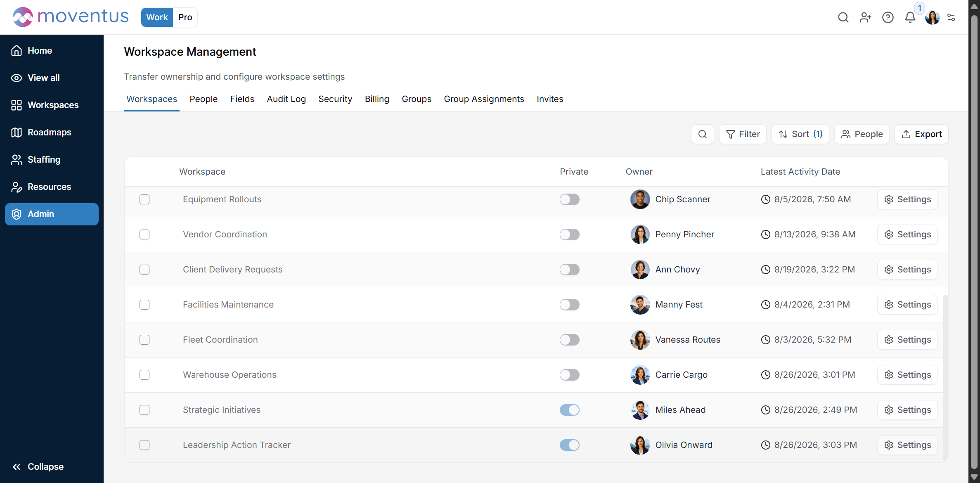
Task: Toggle Private for Equipment Rollouts
Action: [569, 199]
